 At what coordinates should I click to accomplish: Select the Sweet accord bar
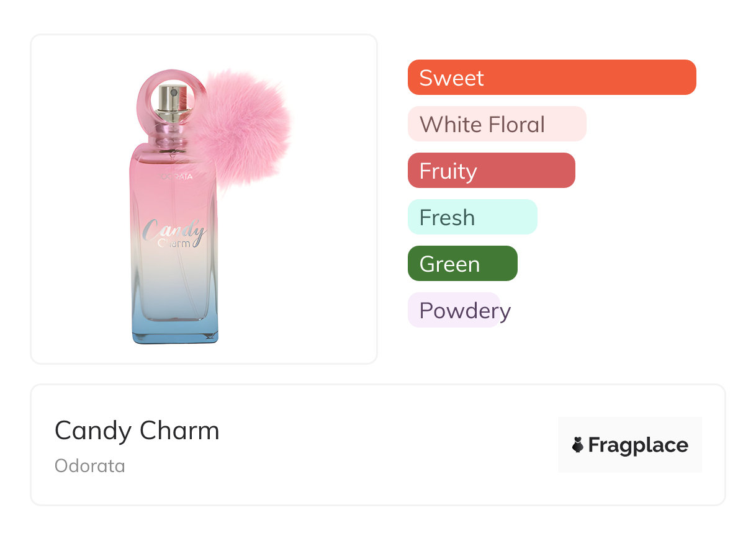pos(551,78)
